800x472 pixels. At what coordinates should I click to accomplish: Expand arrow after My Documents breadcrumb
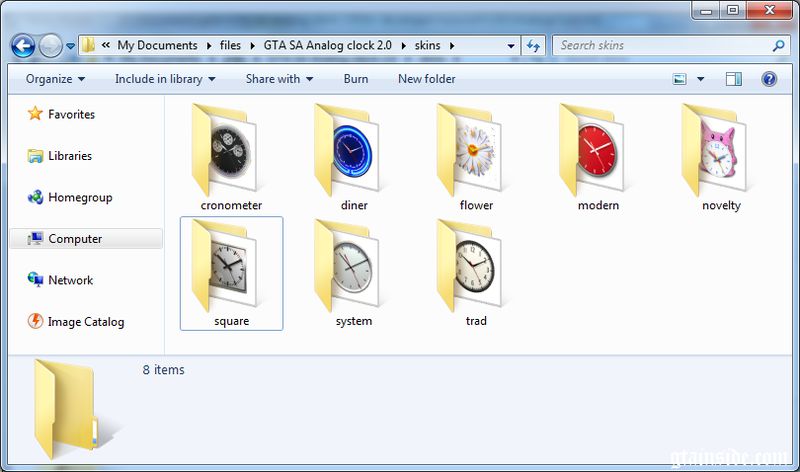tap(209, 45)
